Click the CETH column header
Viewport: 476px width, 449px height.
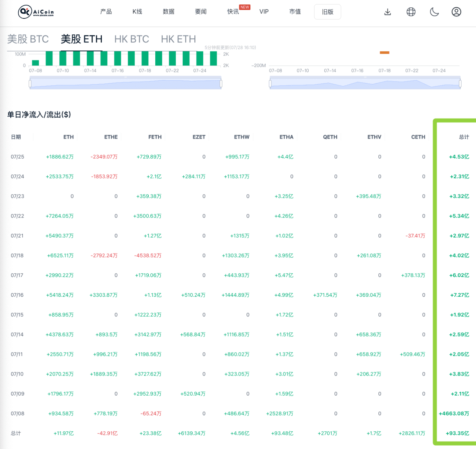tap(418, 137)
